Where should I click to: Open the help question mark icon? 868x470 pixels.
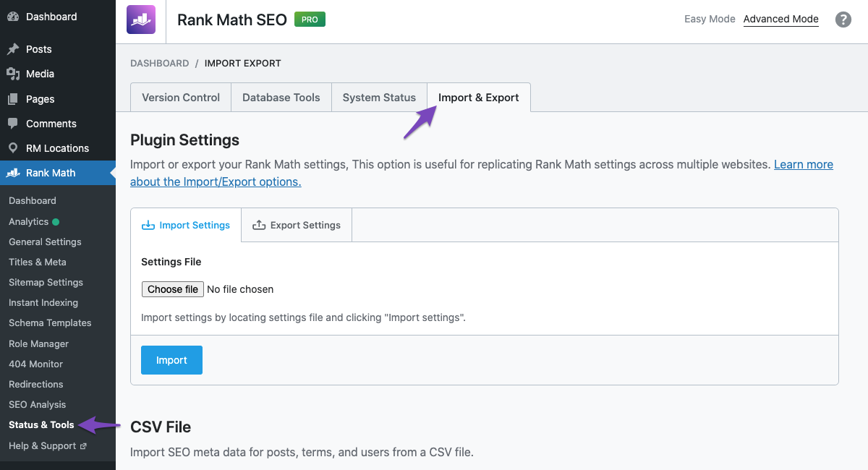843,20
